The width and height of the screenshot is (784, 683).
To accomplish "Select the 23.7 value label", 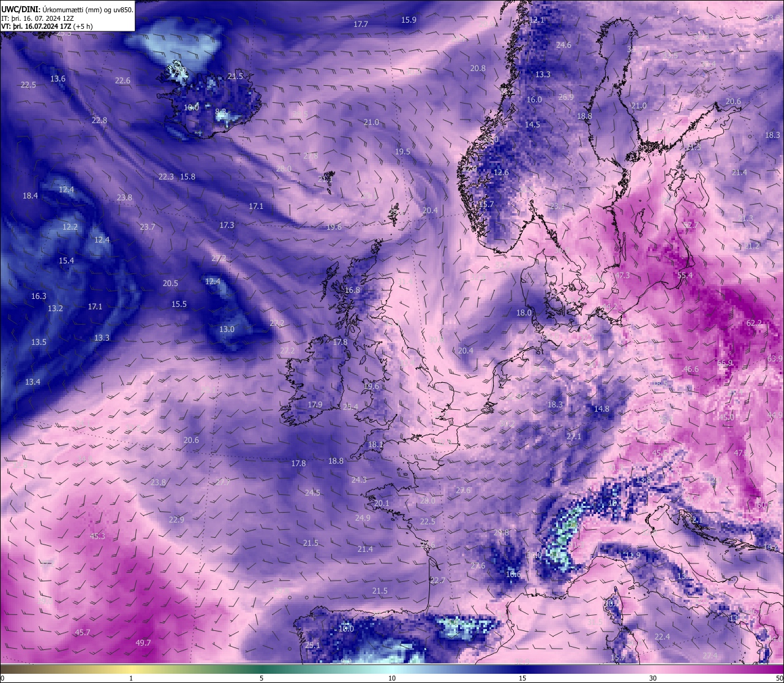I will click(147, 227).
